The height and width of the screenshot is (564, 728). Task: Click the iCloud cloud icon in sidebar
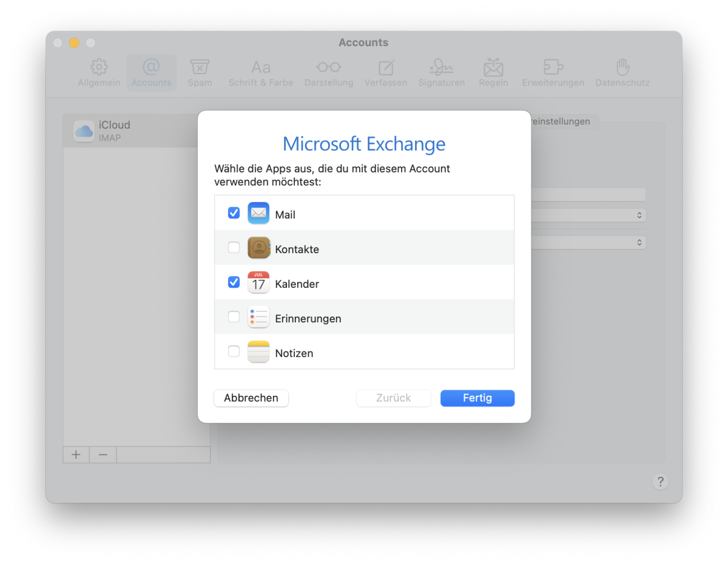(84, 131)
